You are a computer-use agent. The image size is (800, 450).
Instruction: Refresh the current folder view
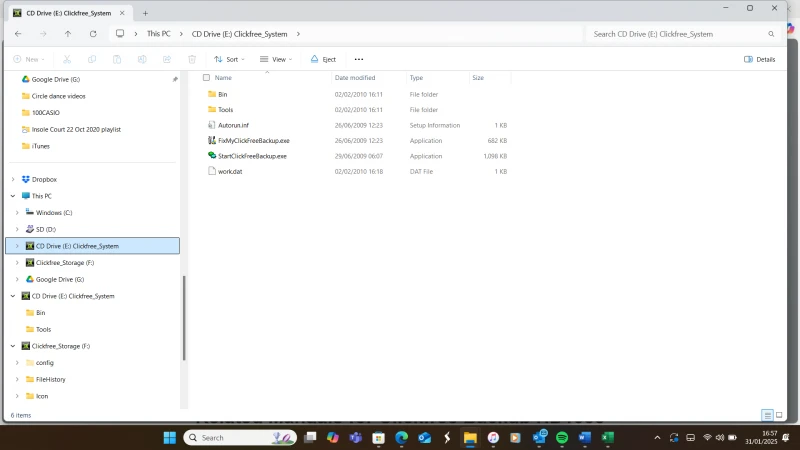(93, 34)
